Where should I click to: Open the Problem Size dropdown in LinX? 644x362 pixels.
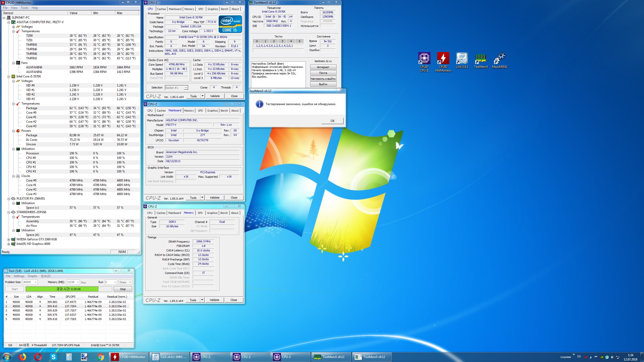click(x=35, y=282)
